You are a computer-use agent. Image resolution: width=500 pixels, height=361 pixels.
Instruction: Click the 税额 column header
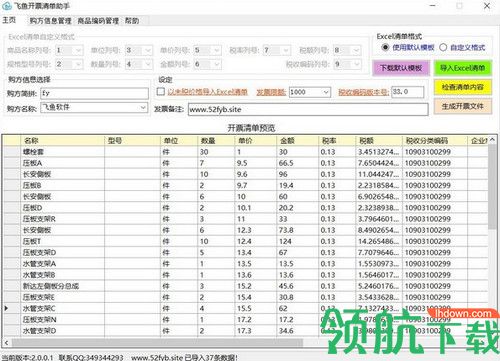click(x=379, y=141)
